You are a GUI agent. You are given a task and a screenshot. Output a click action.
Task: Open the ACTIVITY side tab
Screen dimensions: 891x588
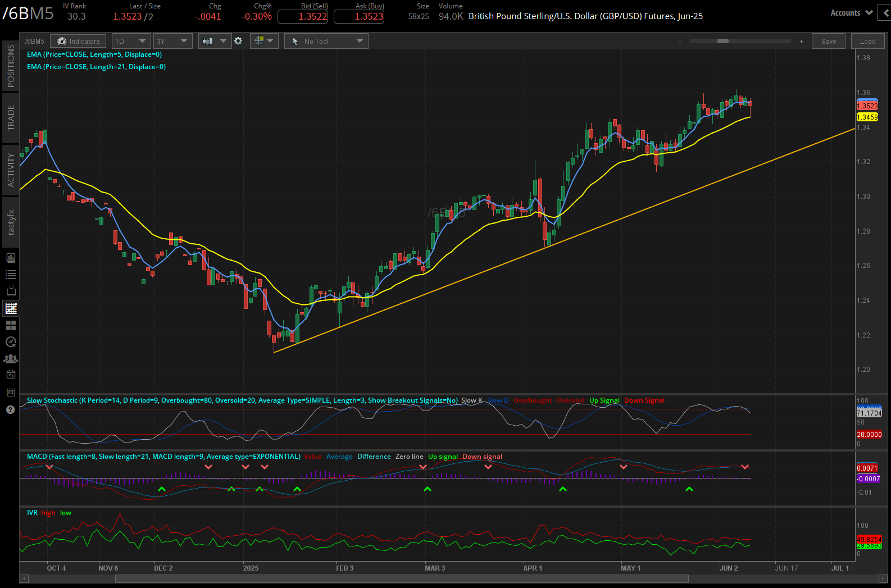click(x=11, y=170)
